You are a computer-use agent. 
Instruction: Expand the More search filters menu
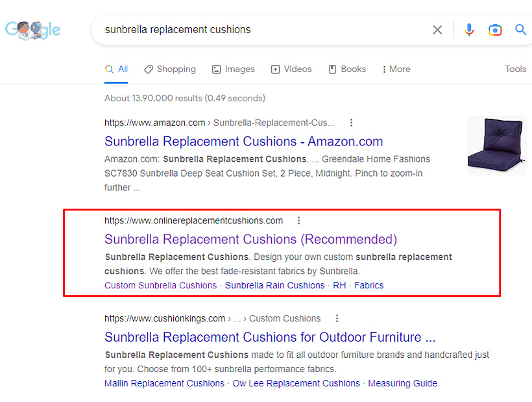click(396, 69)
